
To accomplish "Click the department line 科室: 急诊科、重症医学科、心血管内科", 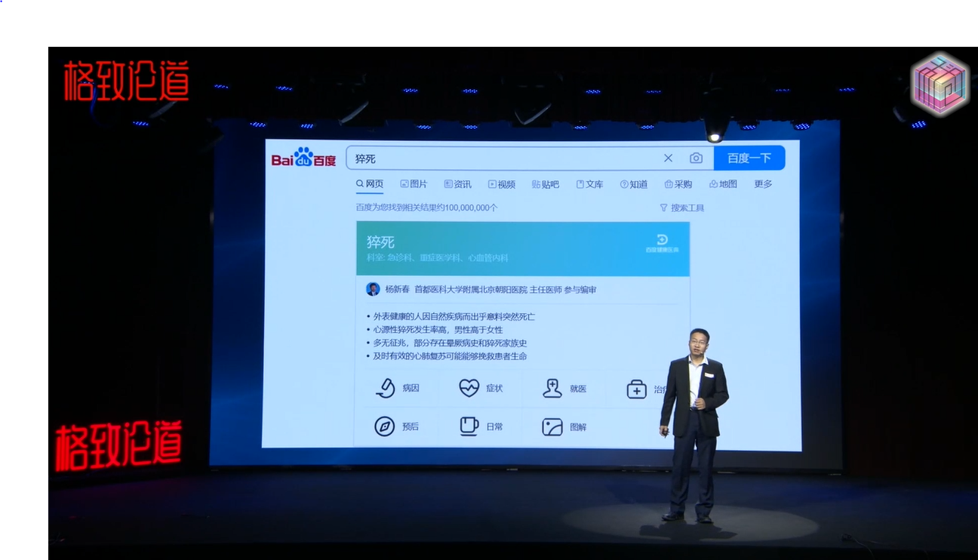I will click(x=438, y=258).
